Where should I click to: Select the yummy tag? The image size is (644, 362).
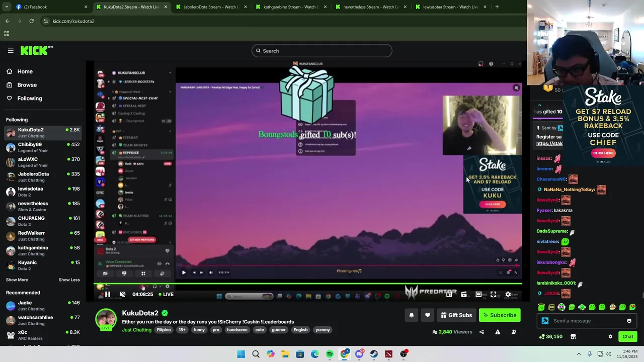pos(323,330)
